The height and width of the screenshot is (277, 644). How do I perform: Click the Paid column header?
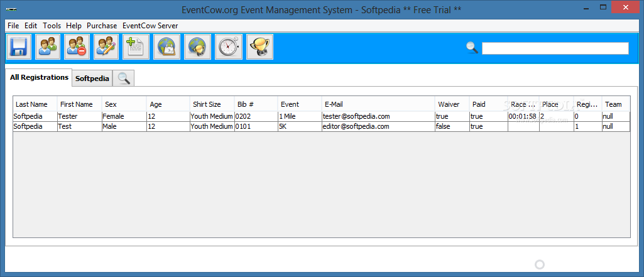[x=488, y=104]
